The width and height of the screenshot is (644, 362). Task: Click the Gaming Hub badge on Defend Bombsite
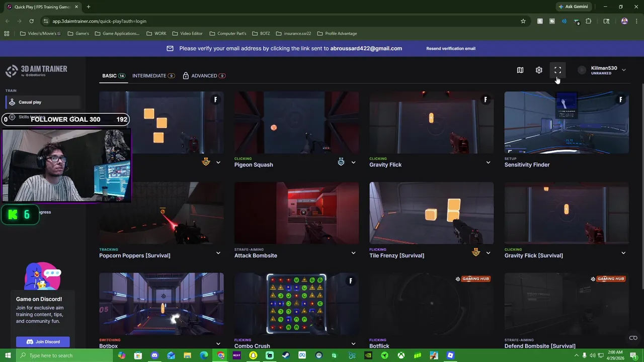pyautogui.click(x=608, y=279)
